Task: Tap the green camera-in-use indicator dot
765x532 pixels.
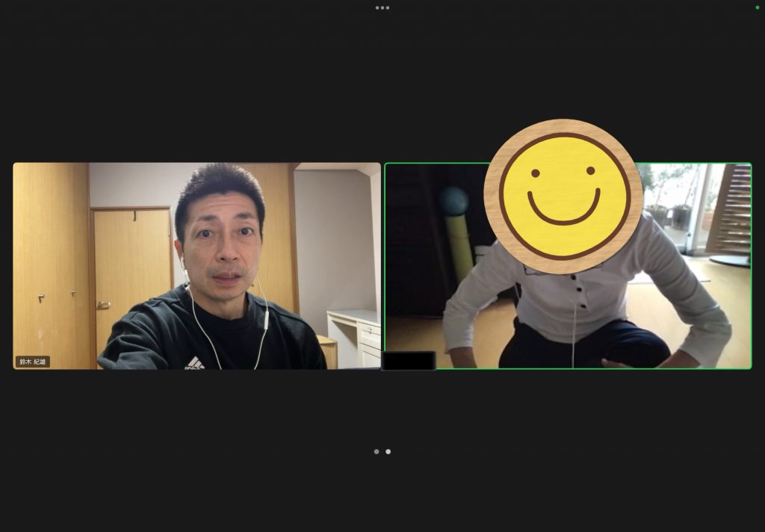Action: pyautogui.click(x=757, y=7)
